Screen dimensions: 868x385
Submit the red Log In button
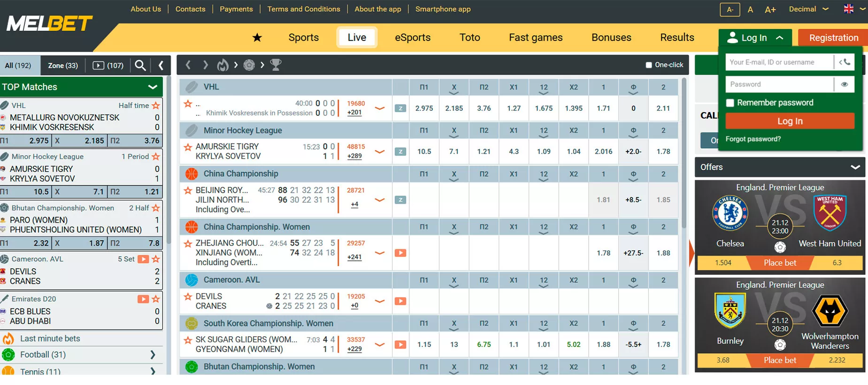click(x=790, y=121)
